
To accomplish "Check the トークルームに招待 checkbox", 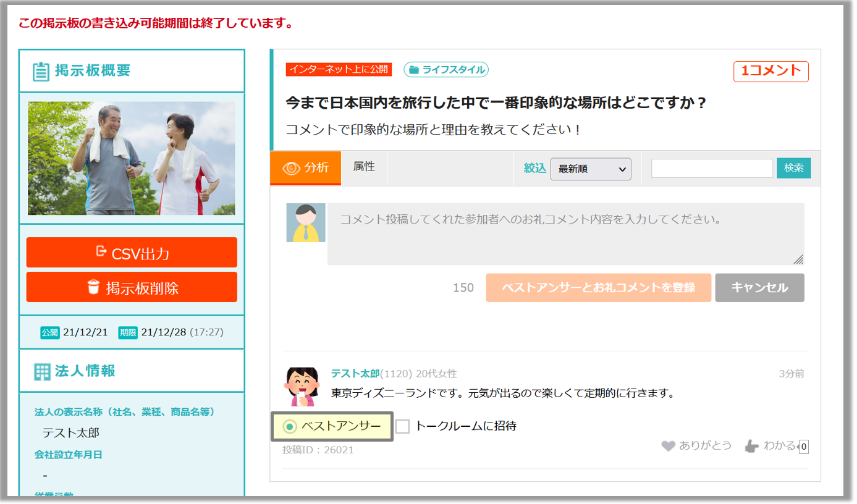I will click(402, 426).
